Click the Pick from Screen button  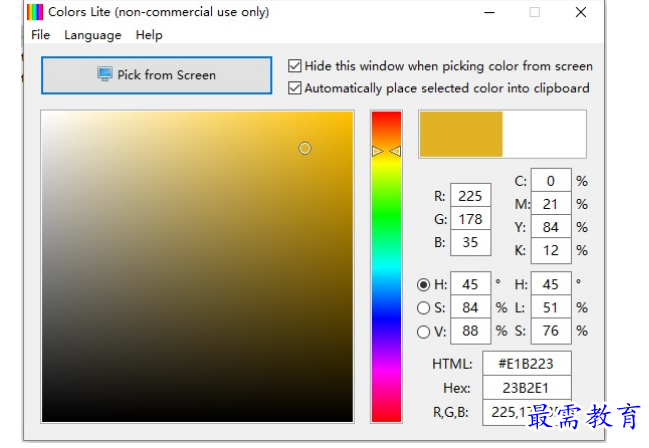click(x=156, y=75)
